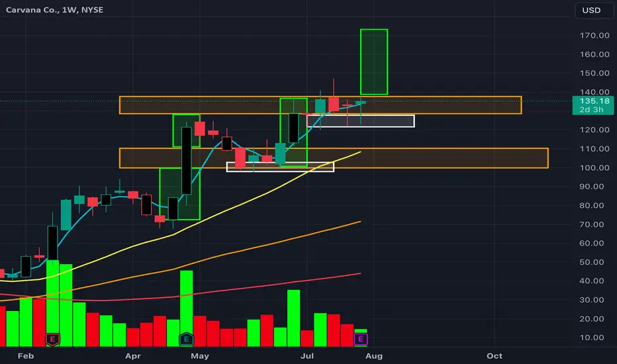Click the Aug time axis label
The height and width of the screenshot is (364, 617).
374,356
